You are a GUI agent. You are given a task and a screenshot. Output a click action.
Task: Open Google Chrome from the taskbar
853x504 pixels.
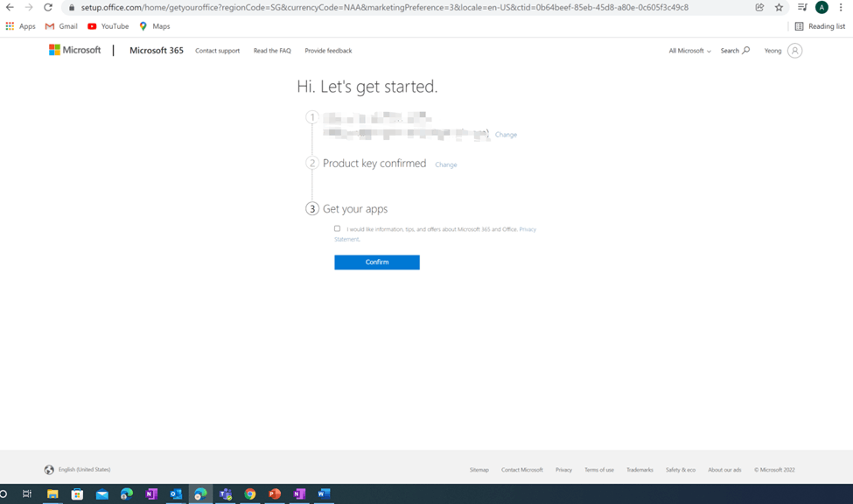pos(249,494)
